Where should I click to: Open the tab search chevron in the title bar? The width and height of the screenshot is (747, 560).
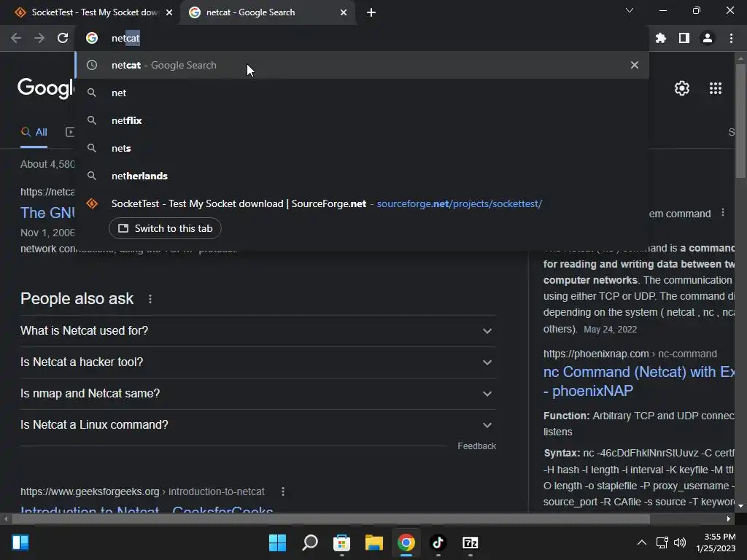[630, 10]
